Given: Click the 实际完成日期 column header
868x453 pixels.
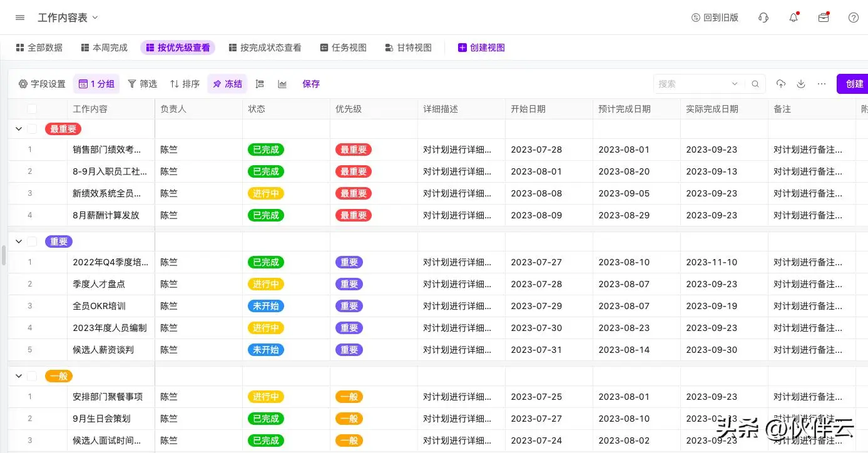Looking at the screenshot, I should tap(724, 109).
